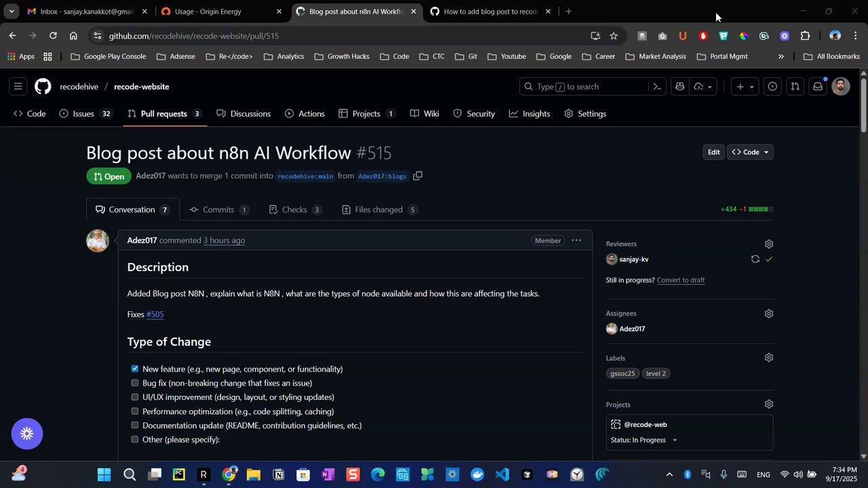Open notifications inbox in GitHub header
Image resolution: width=868 pixels, height=488 pixels.
pos(818,87)
